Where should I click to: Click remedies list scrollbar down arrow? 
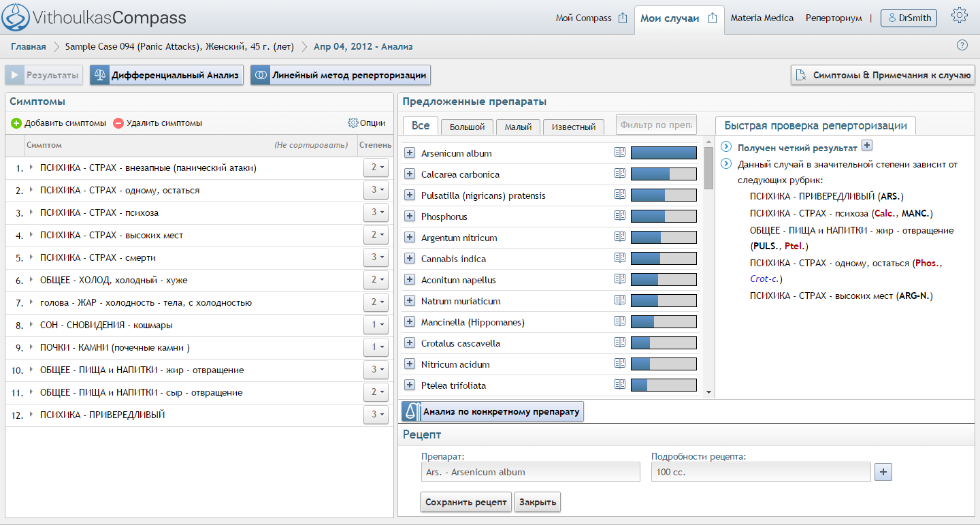coord(708,392)
